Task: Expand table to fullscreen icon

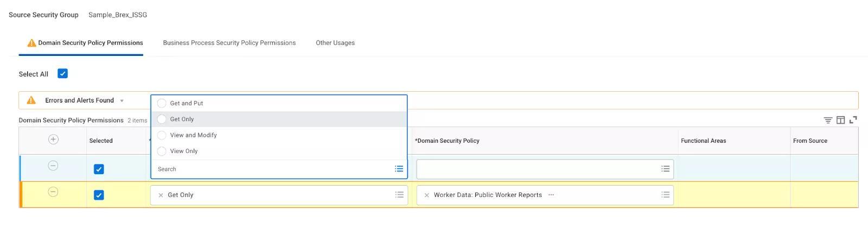Action: click(x=853, y=120)
